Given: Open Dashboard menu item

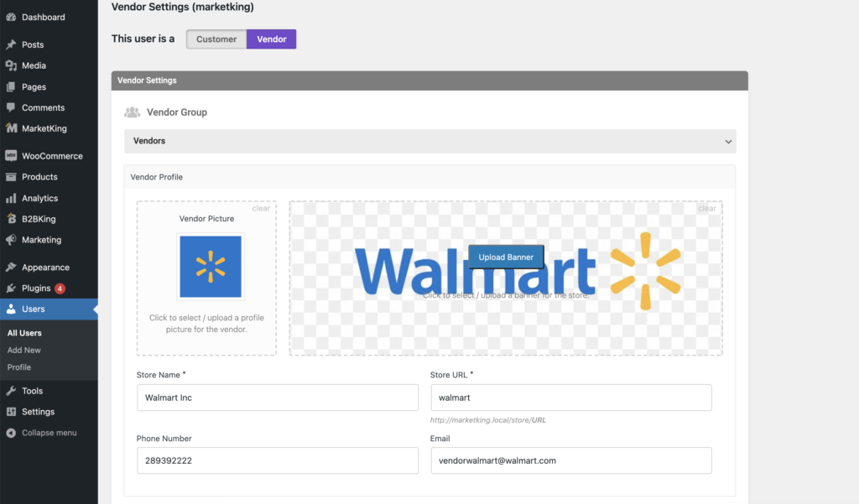Looking at the screenshot, I should [44, 17].
